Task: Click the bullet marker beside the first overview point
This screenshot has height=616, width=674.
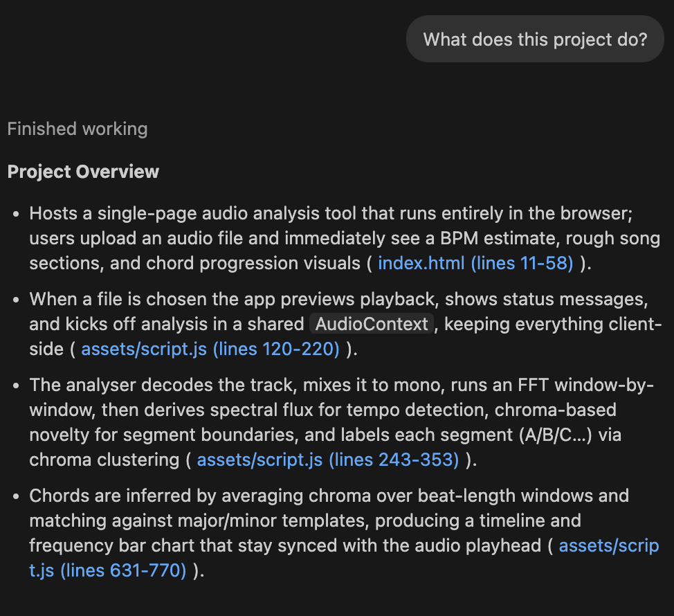Action: (x=15, y=213)
